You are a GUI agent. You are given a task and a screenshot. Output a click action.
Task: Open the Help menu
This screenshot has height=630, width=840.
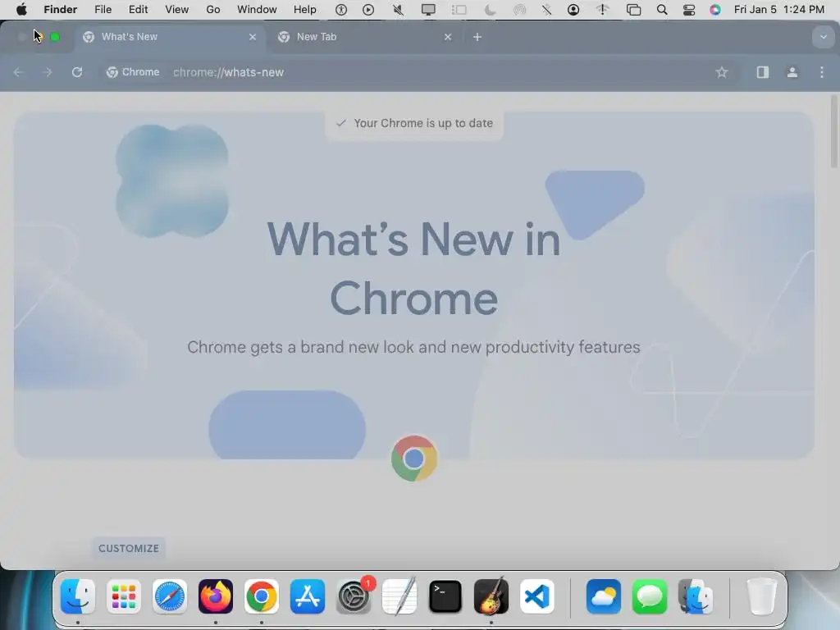coord(305,10)
